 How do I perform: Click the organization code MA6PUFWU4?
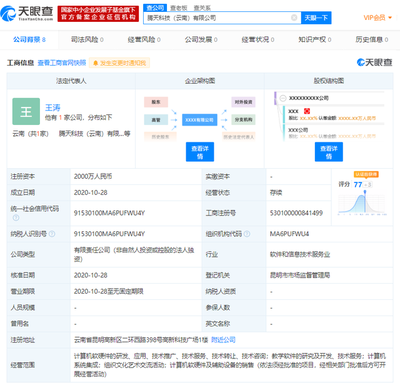pos(289,234)
